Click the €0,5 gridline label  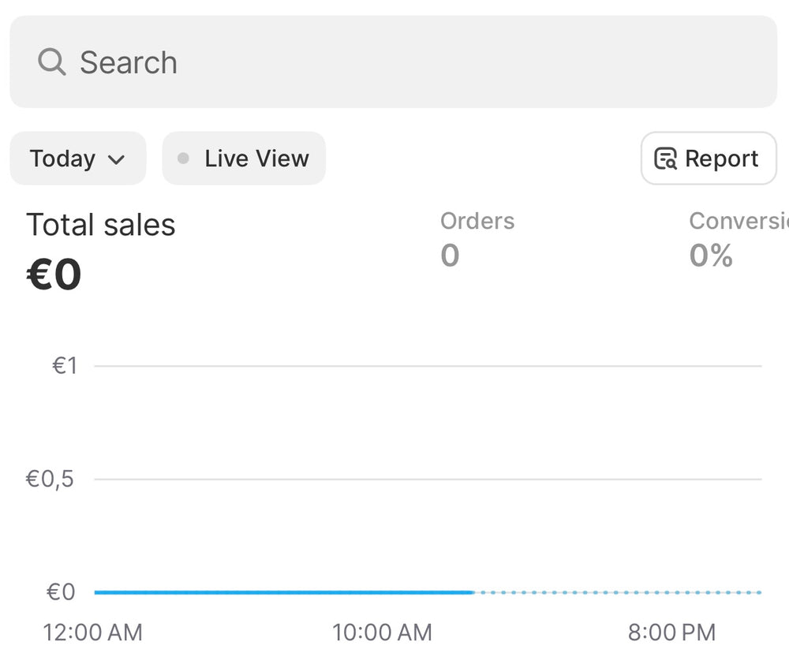click(50, 479)
